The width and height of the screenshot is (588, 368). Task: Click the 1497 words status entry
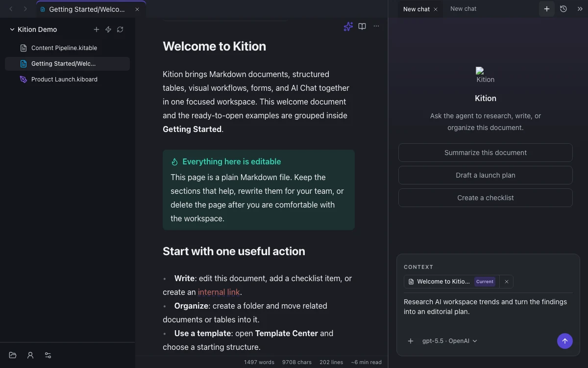point(259,362)
